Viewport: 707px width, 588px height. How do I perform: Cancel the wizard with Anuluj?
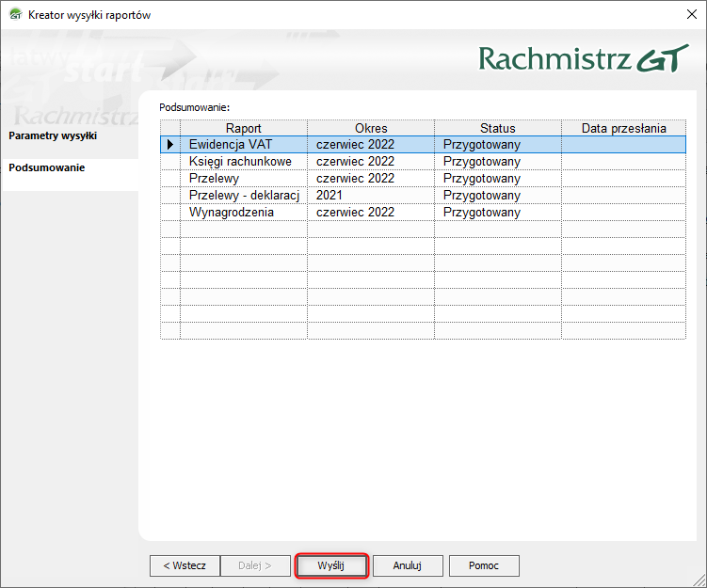(408, 565)
